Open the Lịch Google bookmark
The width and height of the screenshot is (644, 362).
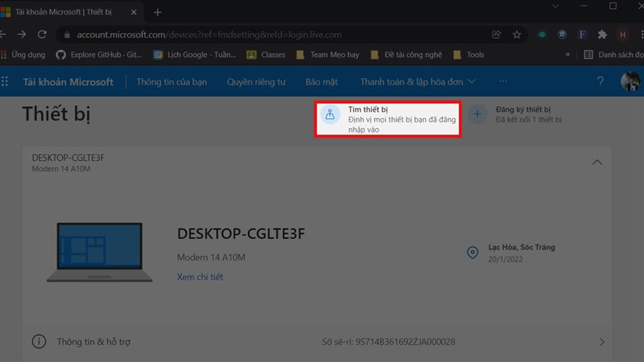coord(195,55)
